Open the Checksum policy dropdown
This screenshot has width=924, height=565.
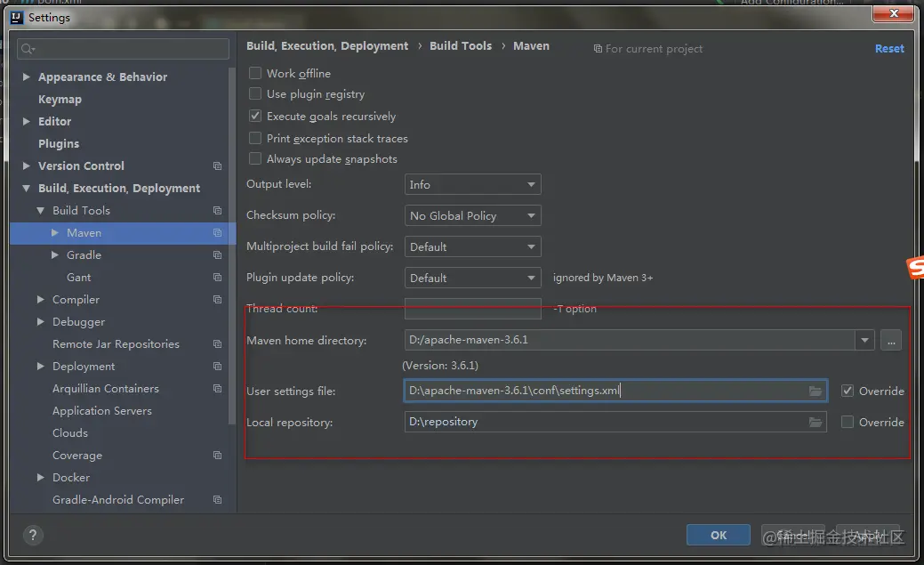click(x=472, y=216)
